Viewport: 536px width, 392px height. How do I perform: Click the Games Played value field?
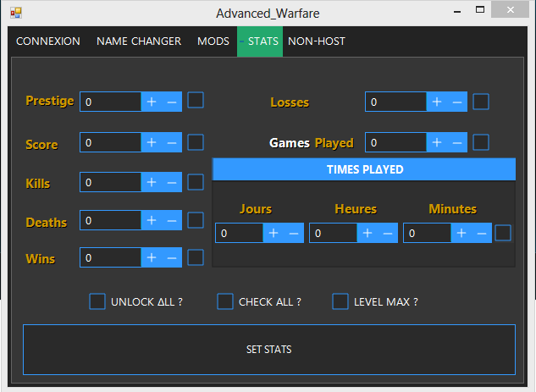click(x=396, y=142)
